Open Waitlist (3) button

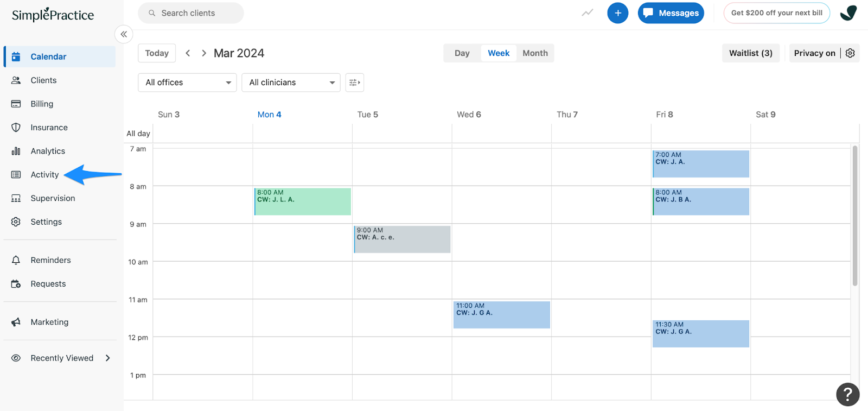(751, 53)
